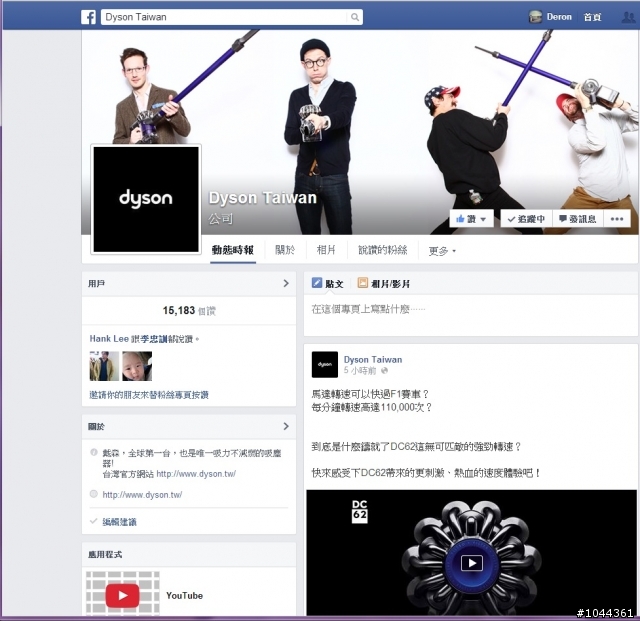Expand the 用戶 section chevron

point(286,283)
